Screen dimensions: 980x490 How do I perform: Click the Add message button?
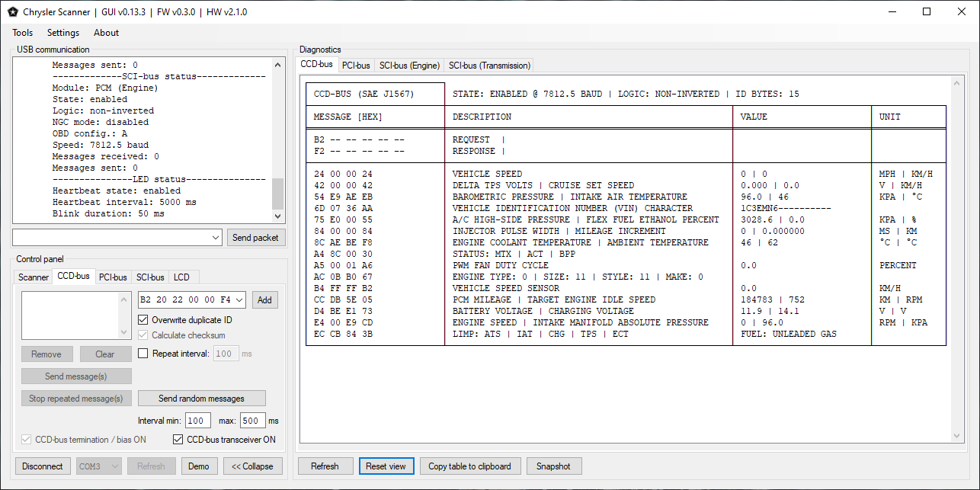(x=264, y=300)
